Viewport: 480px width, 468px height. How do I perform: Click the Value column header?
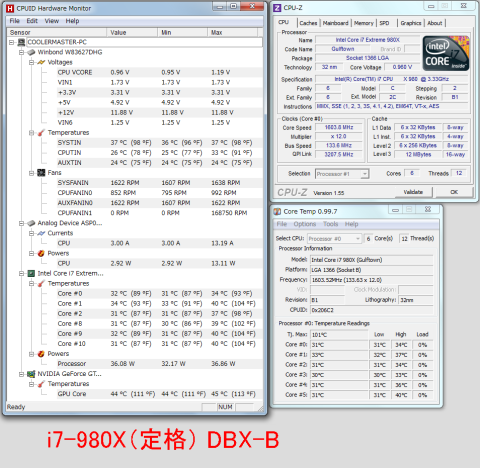coord(132,32)
